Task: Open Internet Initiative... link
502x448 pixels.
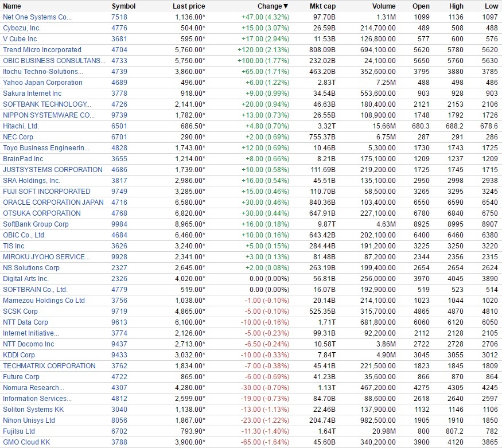Action: [x=31, y=333]
